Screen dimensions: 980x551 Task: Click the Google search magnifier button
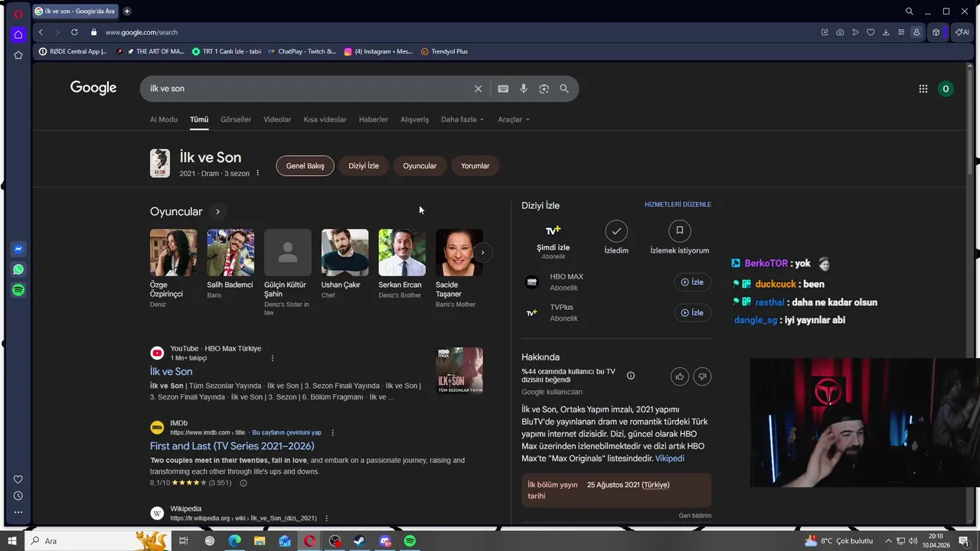(x=564, y=89)
